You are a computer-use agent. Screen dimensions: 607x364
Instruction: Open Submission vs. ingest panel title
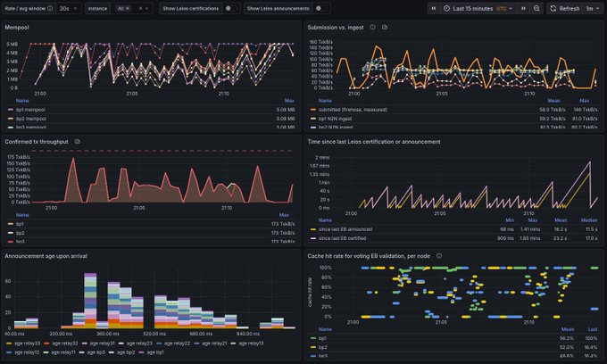click(x=336, y=27)
